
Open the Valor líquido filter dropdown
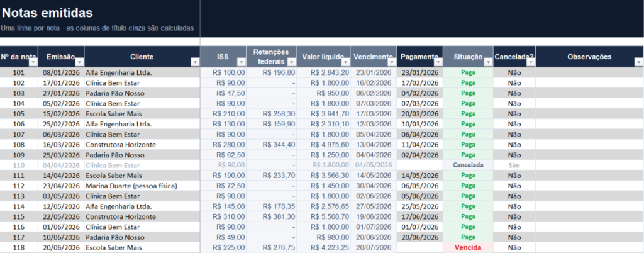[x=346, y=62]
